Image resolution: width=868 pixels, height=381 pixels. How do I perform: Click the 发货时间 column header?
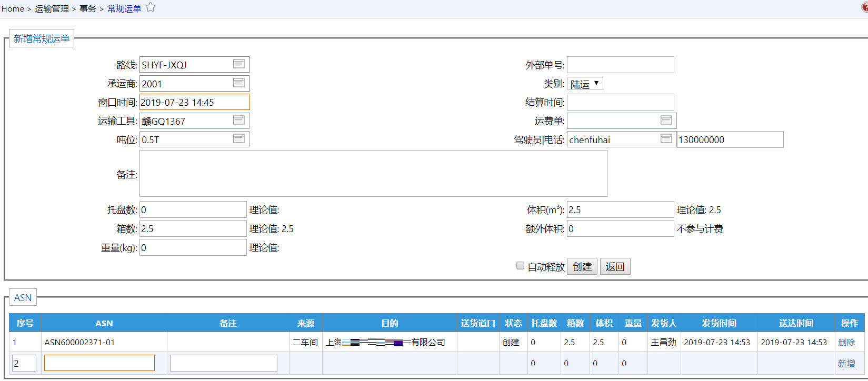[x=719, y=323]
